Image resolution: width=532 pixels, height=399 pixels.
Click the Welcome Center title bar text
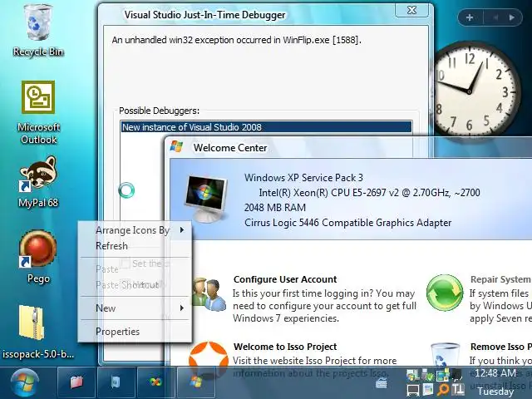230,148
